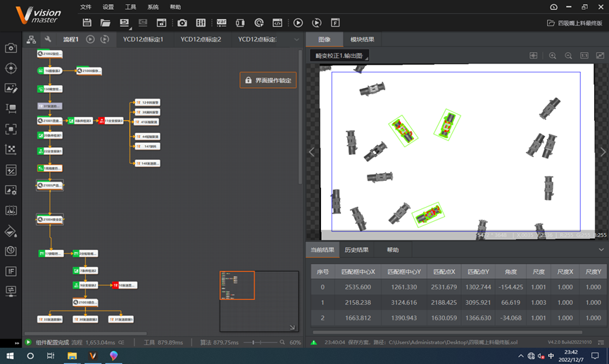The image size is (609, 364).
Task: Maximize the image display panel
Action: pyautogui.click(x=600, y=56)
